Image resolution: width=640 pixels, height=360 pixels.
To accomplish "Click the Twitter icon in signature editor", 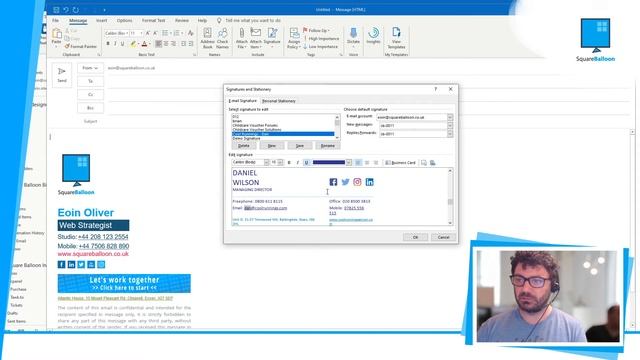I will click(x=345, y=182).
